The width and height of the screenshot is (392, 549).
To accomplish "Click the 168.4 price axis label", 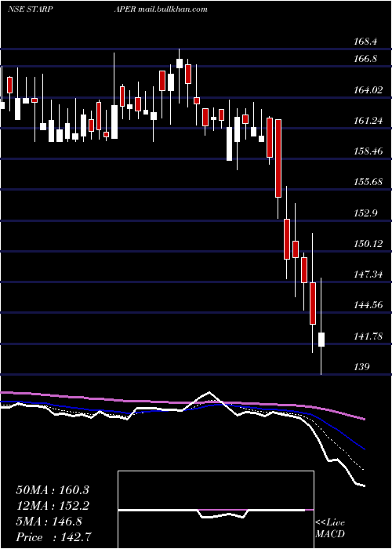I will click(365, 42).
